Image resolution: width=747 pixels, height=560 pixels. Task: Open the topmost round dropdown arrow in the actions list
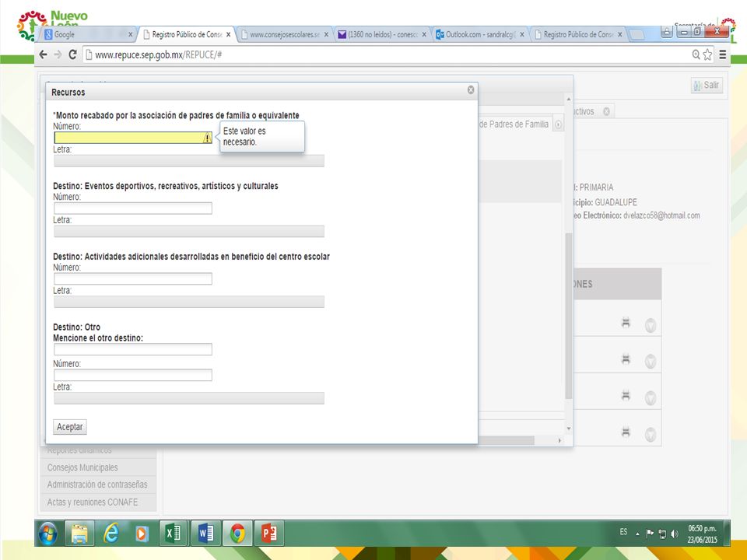coord(651,325)
